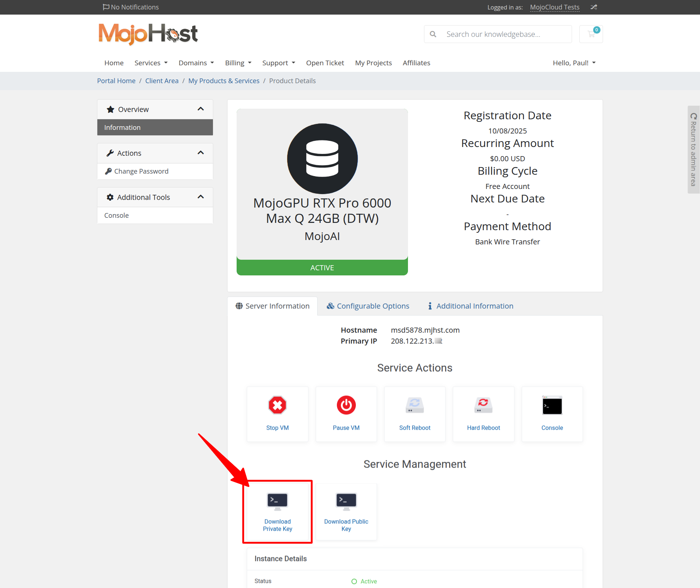The width and height of the screenshot is (700, 588).
Task: Switch to the Configurable Options tab
Action: [368, 306]
